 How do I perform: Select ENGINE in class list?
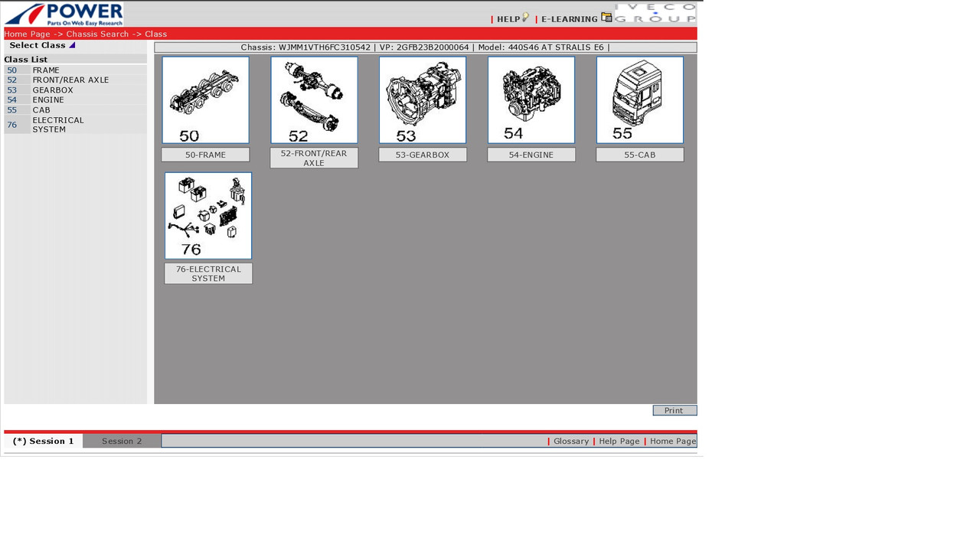point(48,99)
